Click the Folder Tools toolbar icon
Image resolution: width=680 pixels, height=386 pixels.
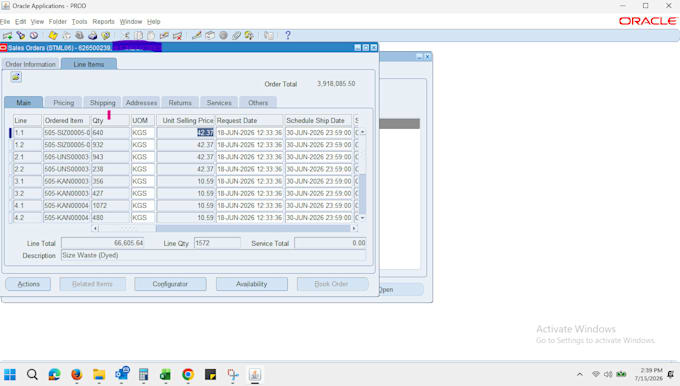[x=249, y=36]
